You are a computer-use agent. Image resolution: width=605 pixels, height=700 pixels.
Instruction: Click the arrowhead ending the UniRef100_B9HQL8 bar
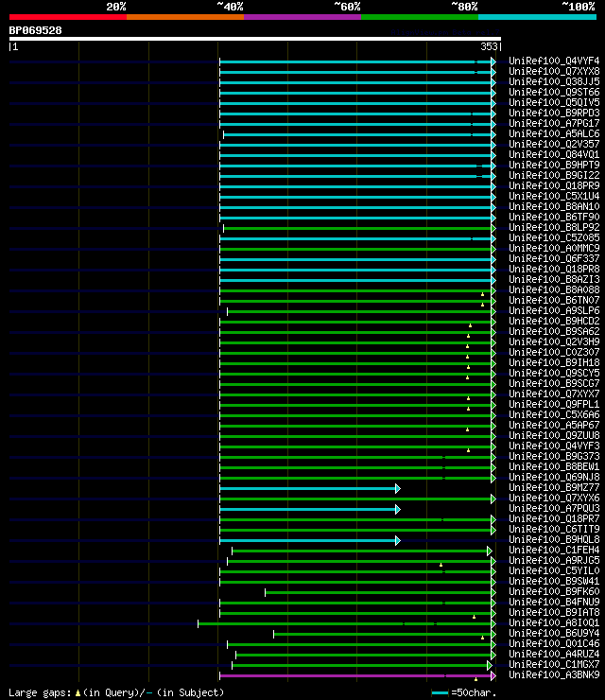coord(398,541)
